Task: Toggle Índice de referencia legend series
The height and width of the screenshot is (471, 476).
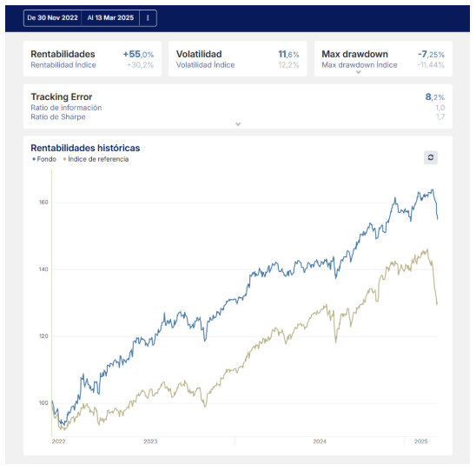Action: pyautogui.click(x=96, y=159)
